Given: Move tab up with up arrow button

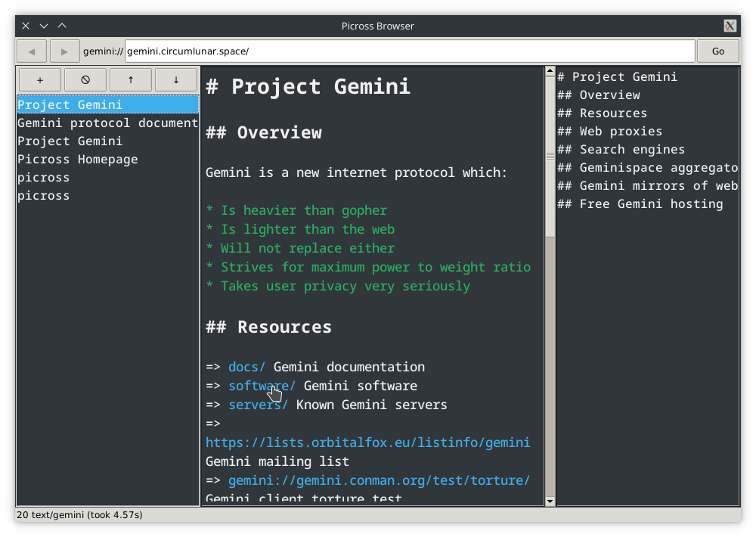Looking at the screenshot, I should click(x=131, y=79).
